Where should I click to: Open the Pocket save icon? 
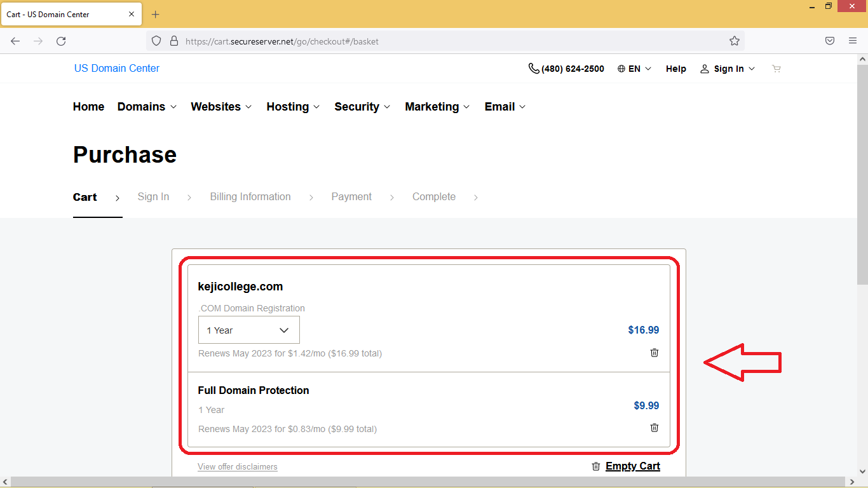tap(830, 41)
